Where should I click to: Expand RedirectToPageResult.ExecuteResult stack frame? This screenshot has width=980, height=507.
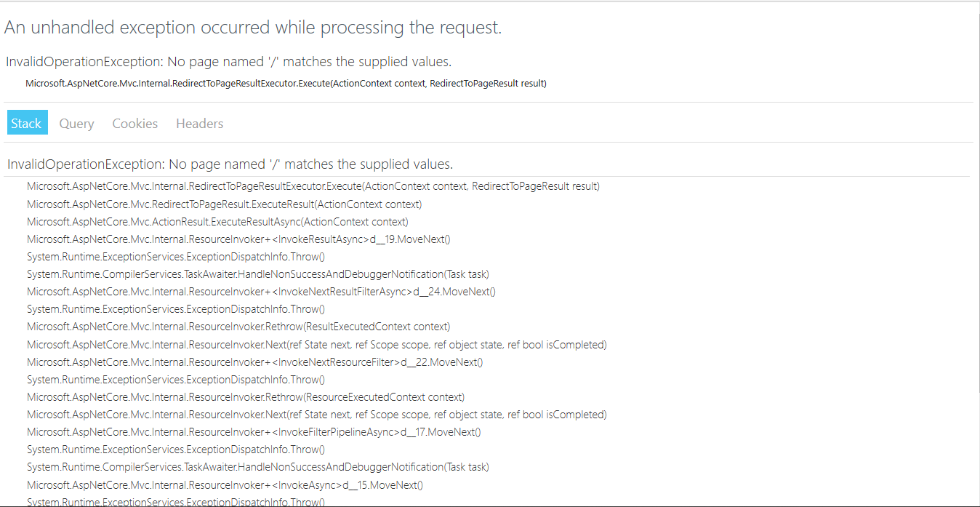pyautogui.click(x=225, y=204)
